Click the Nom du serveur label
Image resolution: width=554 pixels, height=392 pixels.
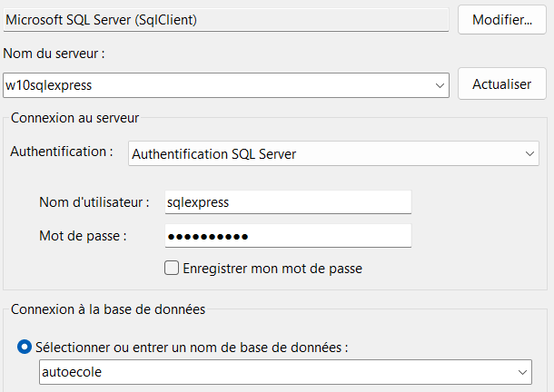click(x=54, y=54)
